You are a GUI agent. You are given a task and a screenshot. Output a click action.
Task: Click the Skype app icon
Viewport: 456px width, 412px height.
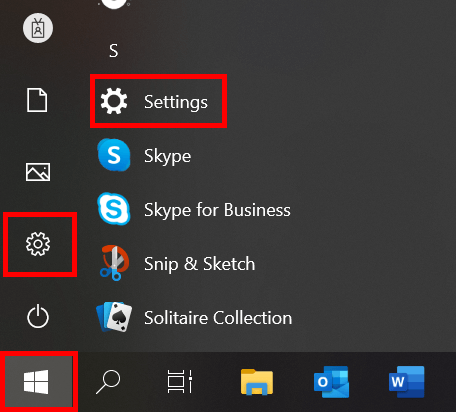[x=114, y=155]
